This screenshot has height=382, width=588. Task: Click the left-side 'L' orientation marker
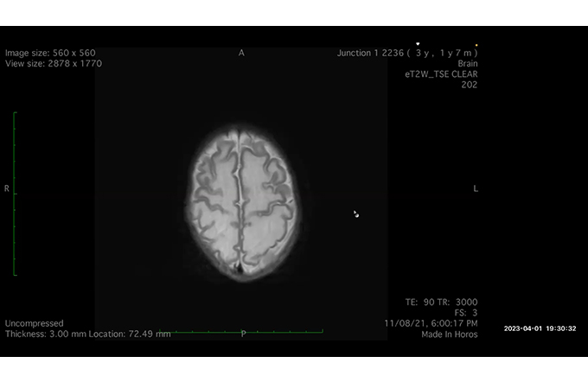click(x=476, y=188)
